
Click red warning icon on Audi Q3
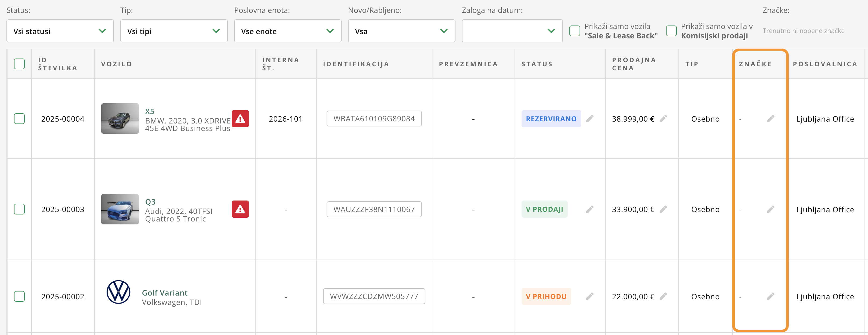click(240, 209)
